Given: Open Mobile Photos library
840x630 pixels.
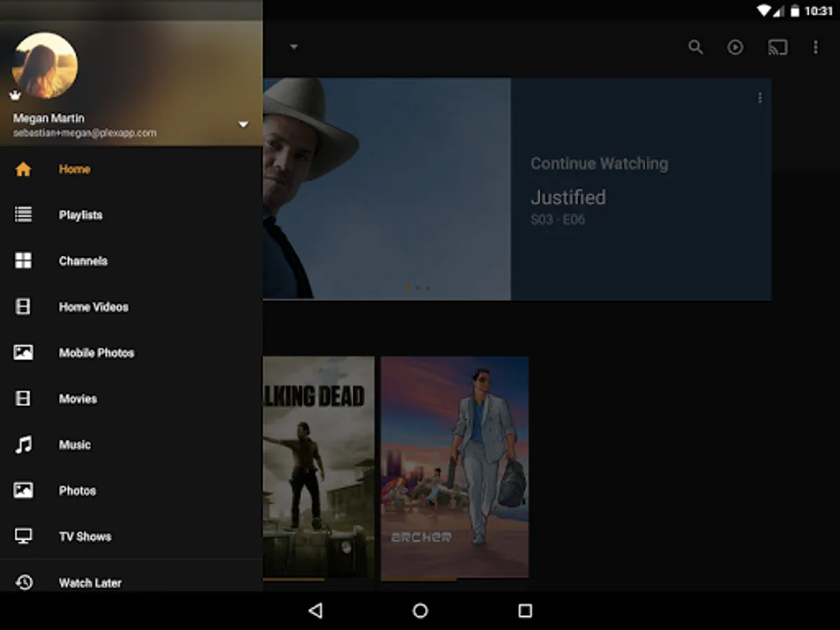Looking at the screenshot, I should point(131,353).
